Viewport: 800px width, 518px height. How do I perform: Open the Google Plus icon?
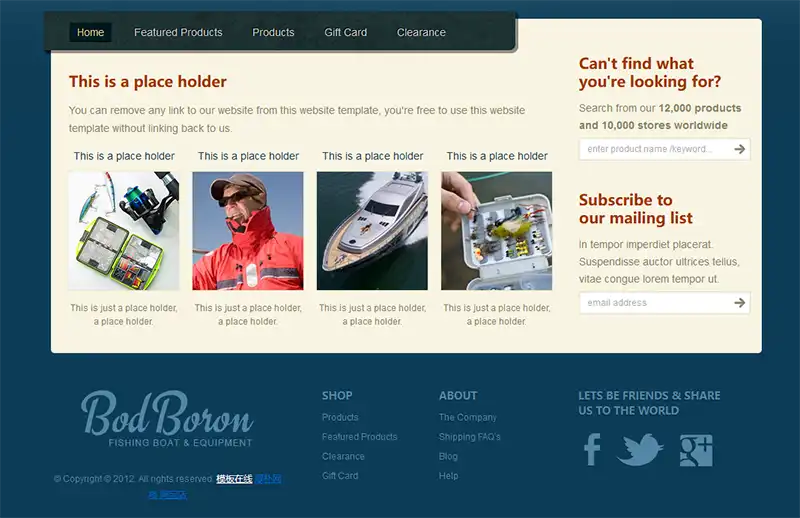pyautogui.click(x=696, y=450)
